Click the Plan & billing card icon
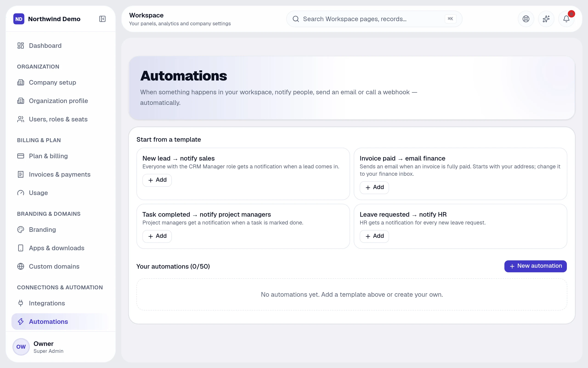 [21, 156]
